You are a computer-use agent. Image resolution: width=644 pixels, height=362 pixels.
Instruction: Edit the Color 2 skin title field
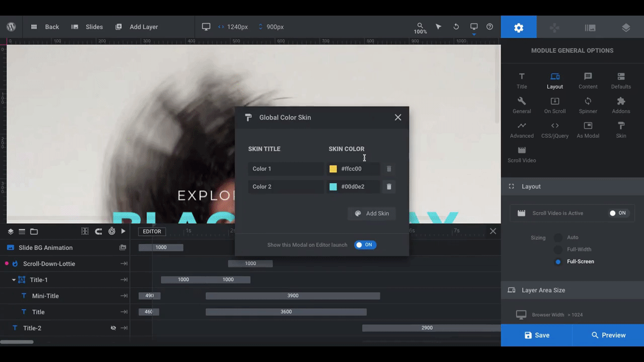click(x=286, y=187)
